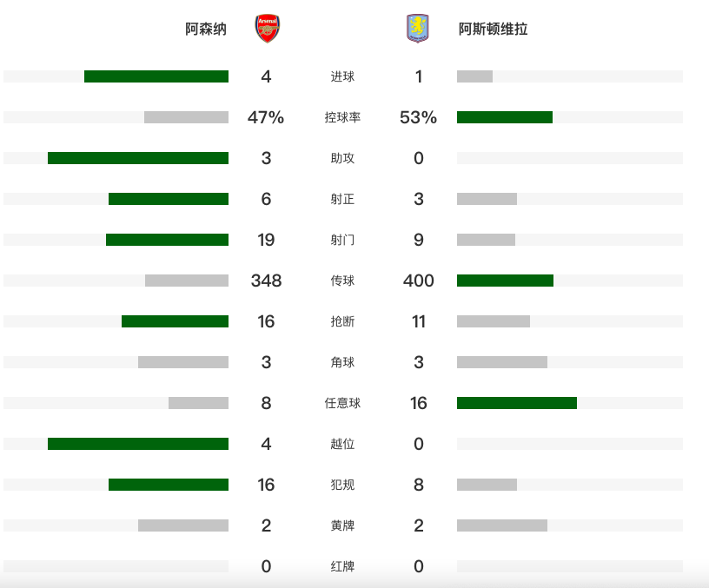Open the 阿斯顿维拉 team name link

click(493, 30)
